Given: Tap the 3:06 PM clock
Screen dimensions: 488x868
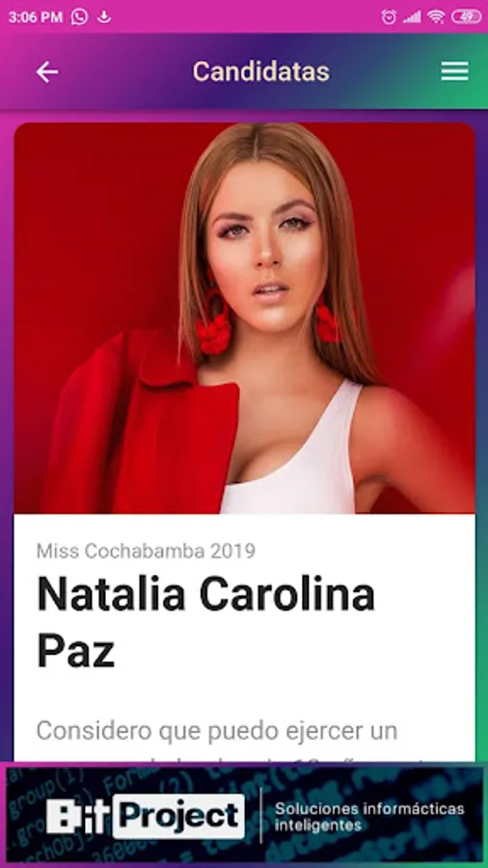Looking at the screenshot, I should (x=36, y=17).
